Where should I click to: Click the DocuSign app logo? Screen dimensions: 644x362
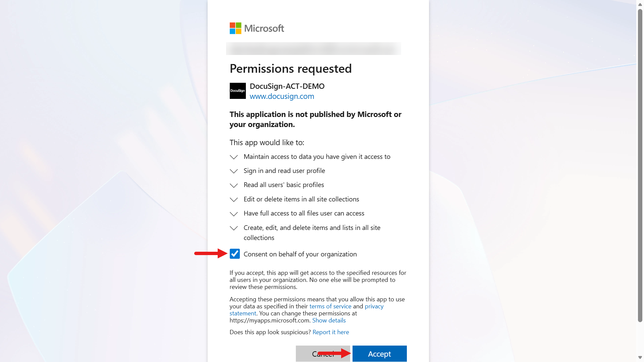click(x=238, y=91)
